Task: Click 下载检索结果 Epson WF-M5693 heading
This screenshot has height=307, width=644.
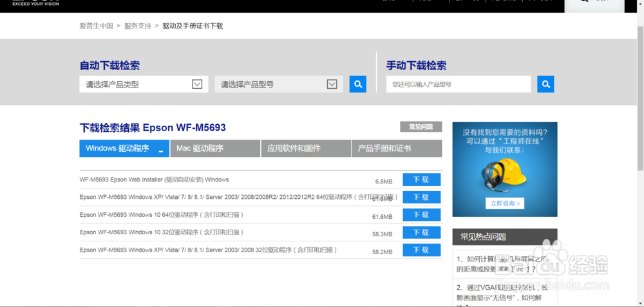Action: [x=153, y=127]
